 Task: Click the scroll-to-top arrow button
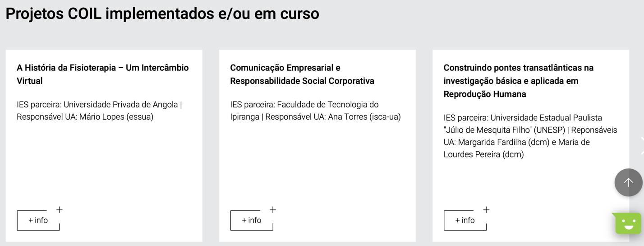628,182
